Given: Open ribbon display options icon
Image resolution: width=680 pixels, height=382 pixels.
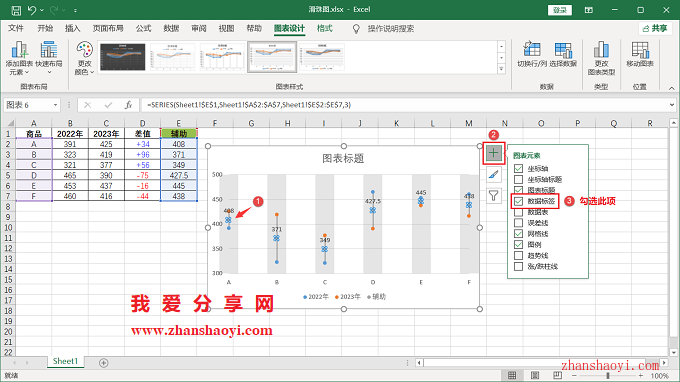Looking at the screenshot, I should [x=588, y=10].
